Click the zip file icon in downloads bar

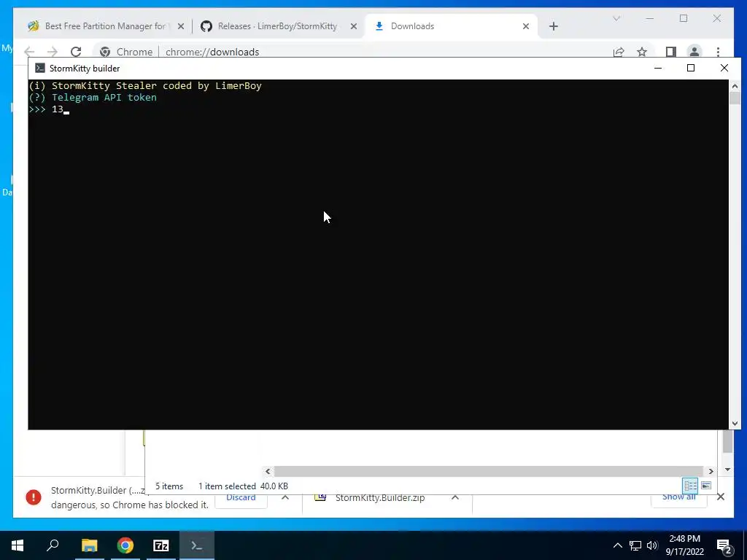pos(321,497)
